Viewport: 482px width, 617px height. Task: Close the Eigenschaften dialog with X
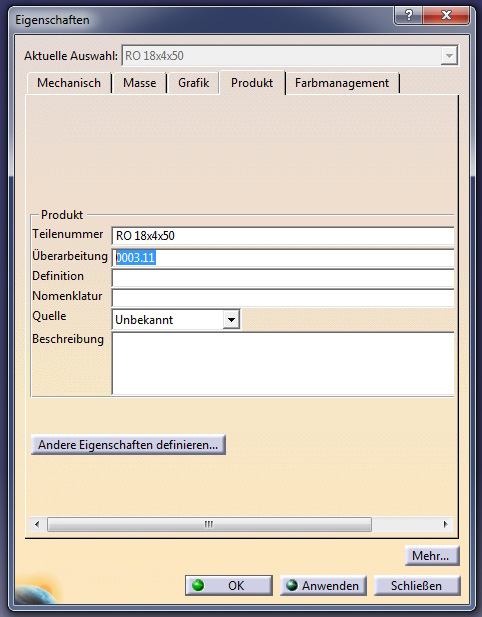coord(446,15)
